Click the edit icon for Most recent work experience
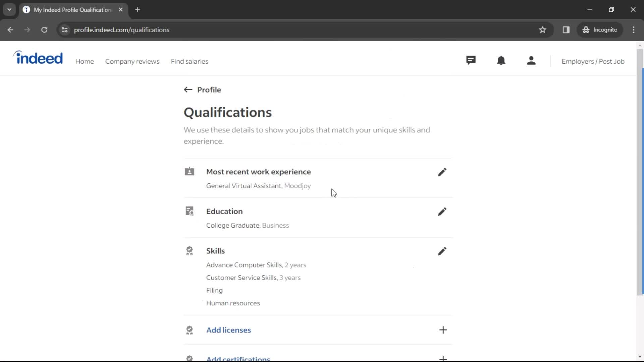Screen dimensions: 644x362 (x=442, y=172)
